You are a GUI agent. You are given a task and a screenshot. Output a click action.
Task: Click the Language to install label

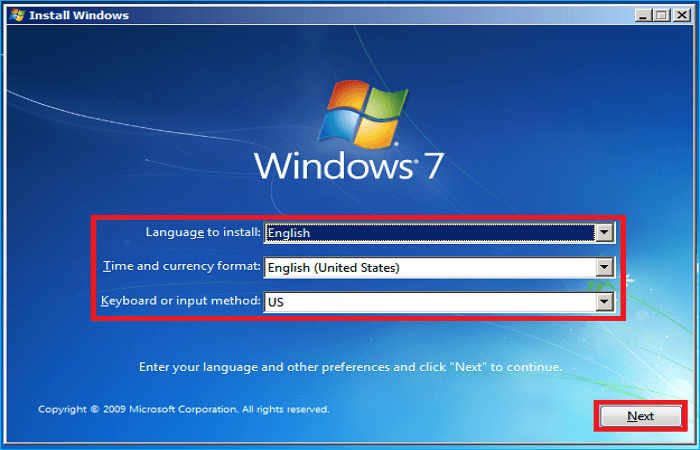pyautogui.click(x=203, y=232)
